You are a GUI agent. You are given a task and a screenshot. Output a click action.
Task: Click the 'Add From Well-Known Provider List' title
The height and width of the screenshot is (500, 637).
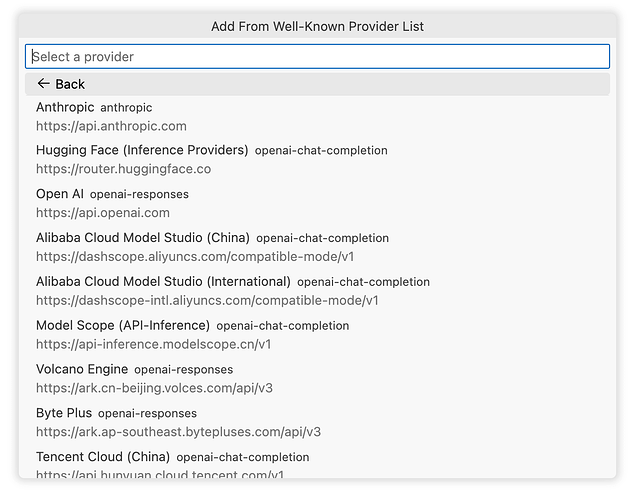click(x=317, y=26)
